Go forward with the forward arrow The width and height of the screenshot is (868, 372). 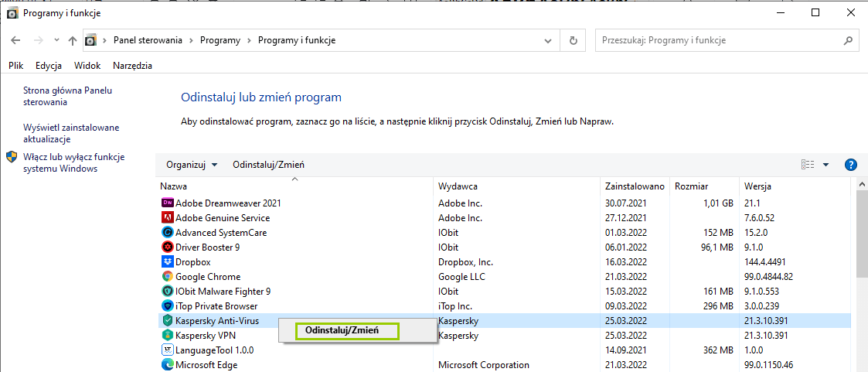tap(38, 40)
